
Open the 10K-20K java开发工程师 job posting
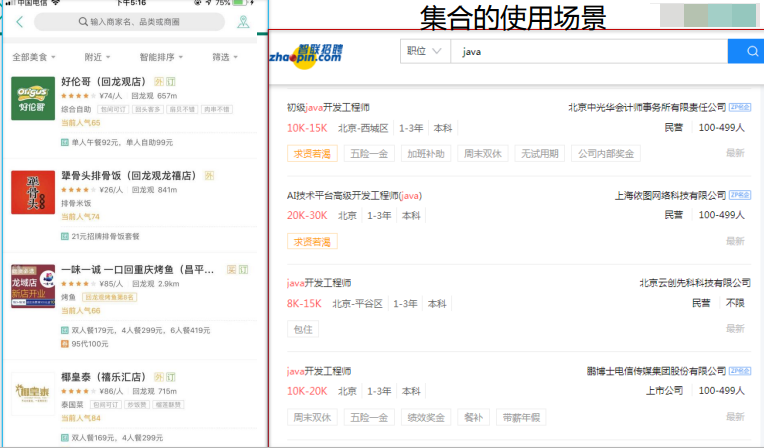point(319,371)
